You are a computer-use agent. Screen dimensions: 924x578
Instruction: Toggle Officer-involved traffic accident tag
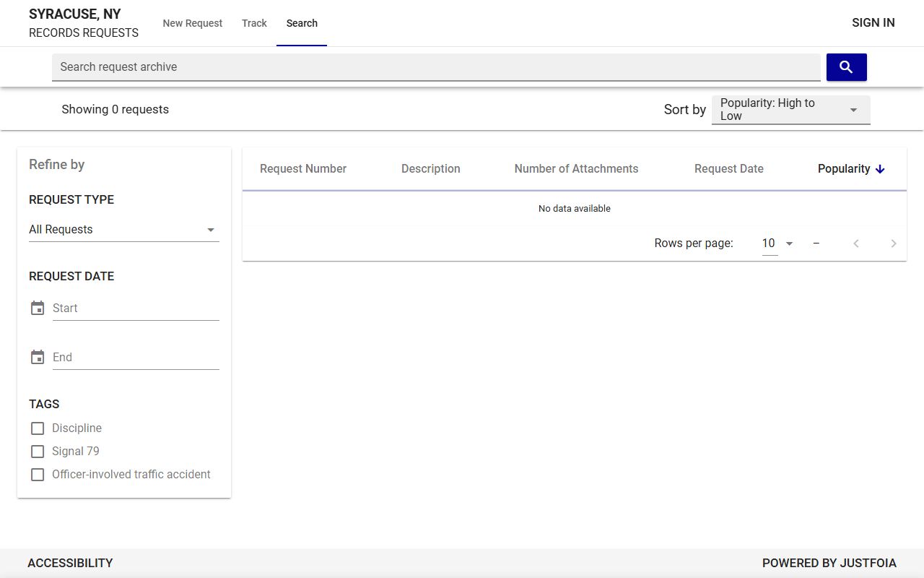pyautogui.click(x=38, y=475)
